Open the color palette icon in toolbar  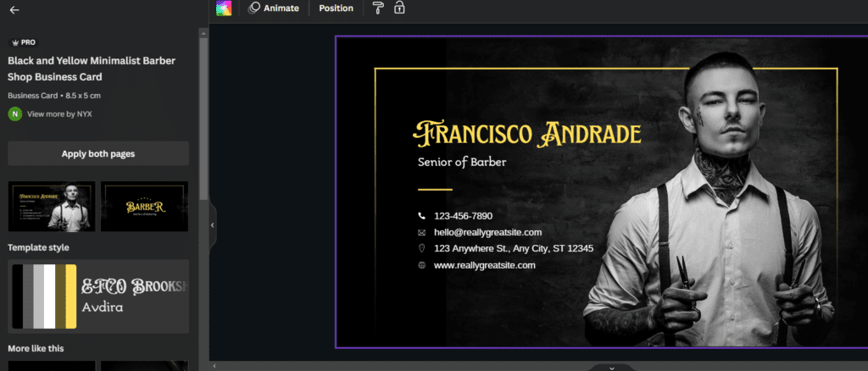click(x=224, y=8)
